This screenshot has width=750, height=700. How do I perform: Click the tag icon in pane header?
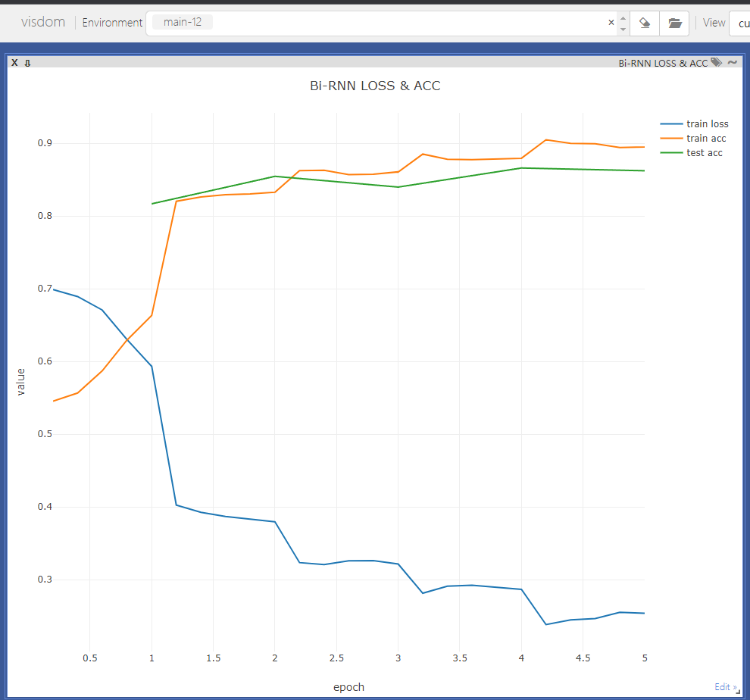pos(717,63)
